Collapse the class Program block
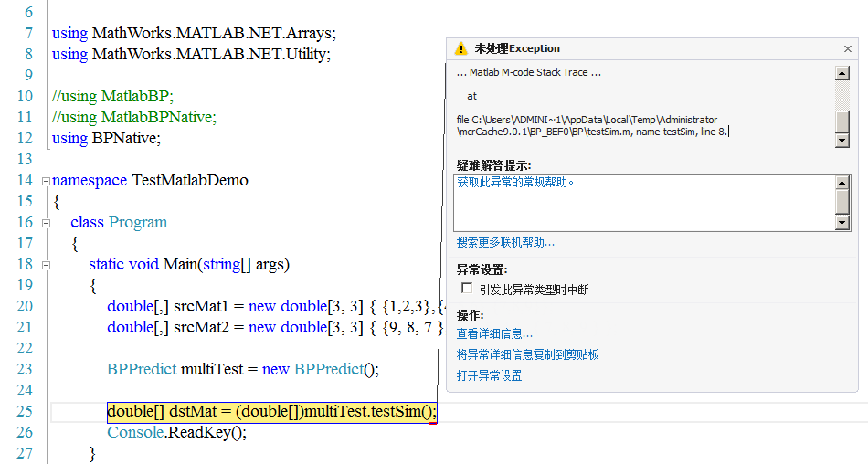Screen dimensions: 868x464 tap(46, 223)
